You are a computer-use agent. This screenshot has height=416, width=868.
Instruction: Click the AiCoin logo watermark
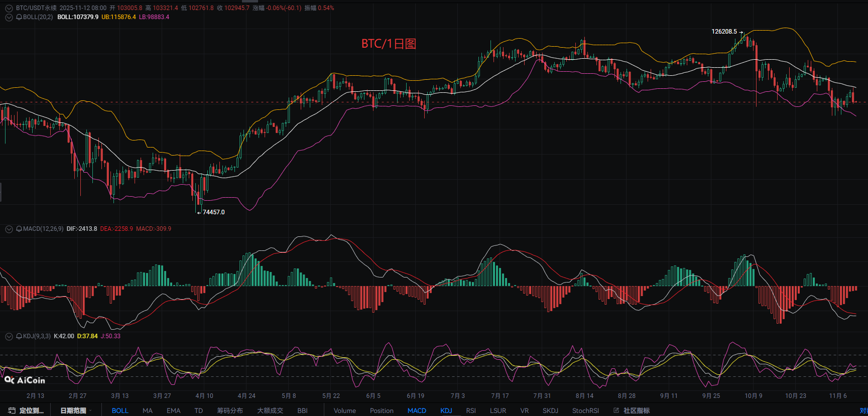(x=25, y=380)
